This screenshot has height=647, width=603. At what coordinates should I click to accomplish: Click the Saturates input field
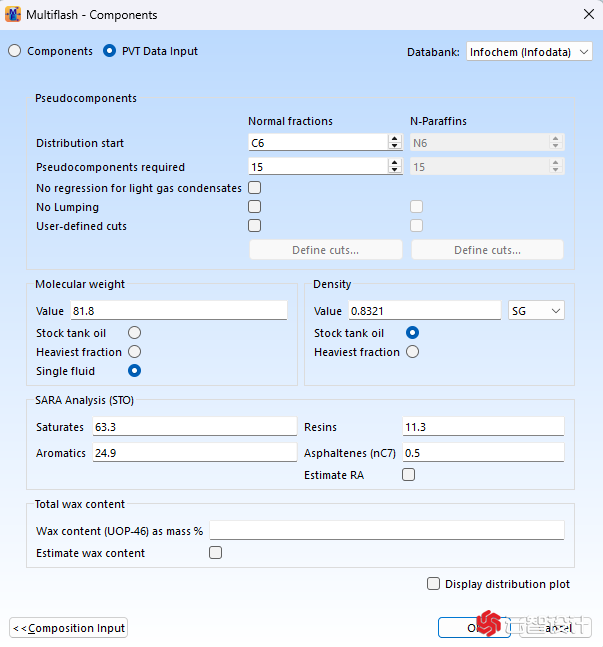(194, 426)
